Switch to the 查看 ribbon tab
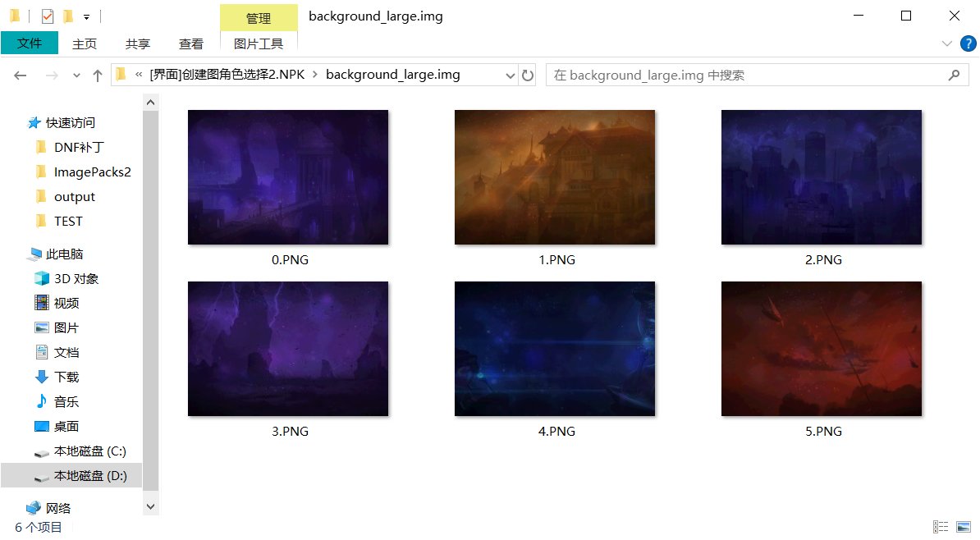The height and width of the screenshot is (540, 980). (190, 43)
